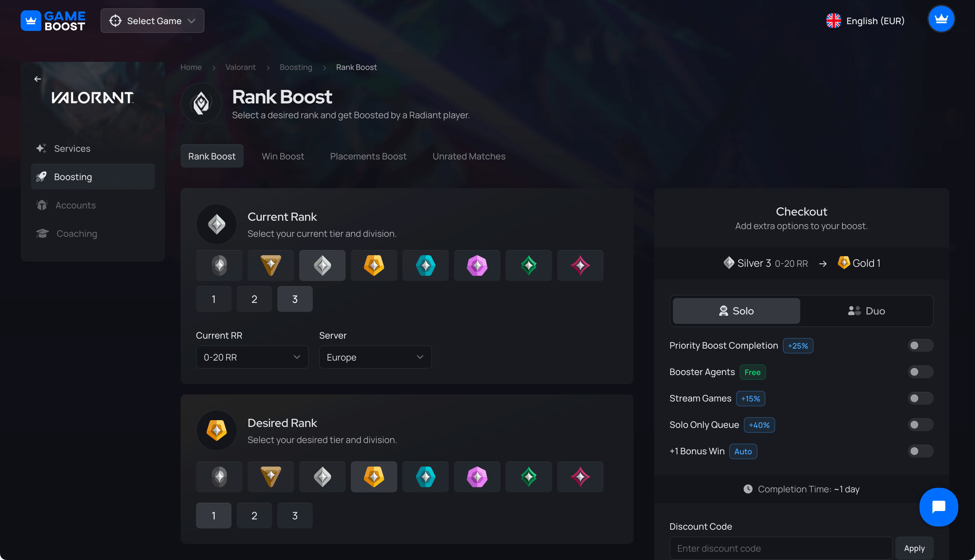Choose division 1 for desired rank
This screenshot has height=560, width=975.
click(x=213, y=516)
